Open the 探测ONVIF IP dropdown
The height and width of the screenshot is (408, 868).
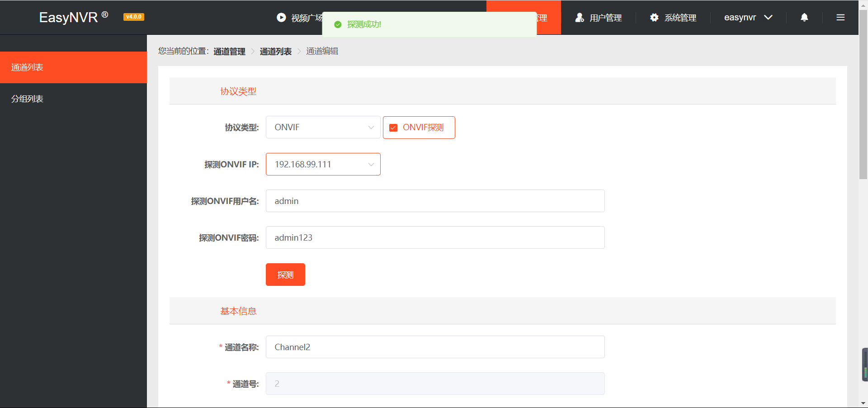click(x=323, y=164)
